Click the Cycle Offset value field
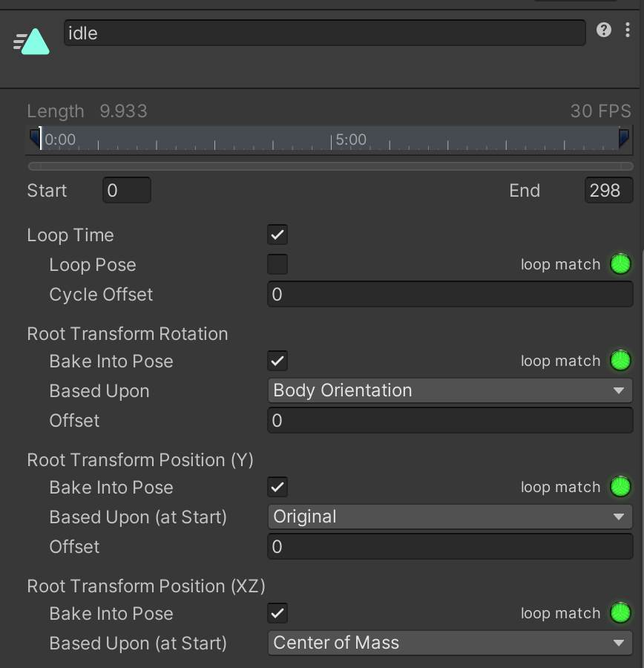The height and width of the screenshot is (668, 644). click(x=450, y=295)
